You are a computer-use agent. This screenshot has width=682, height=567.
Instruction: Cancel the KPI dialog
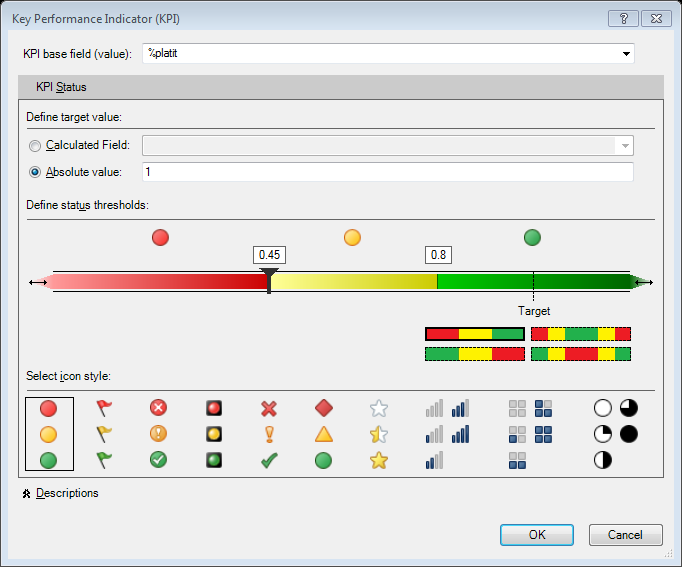pos(625,535)
